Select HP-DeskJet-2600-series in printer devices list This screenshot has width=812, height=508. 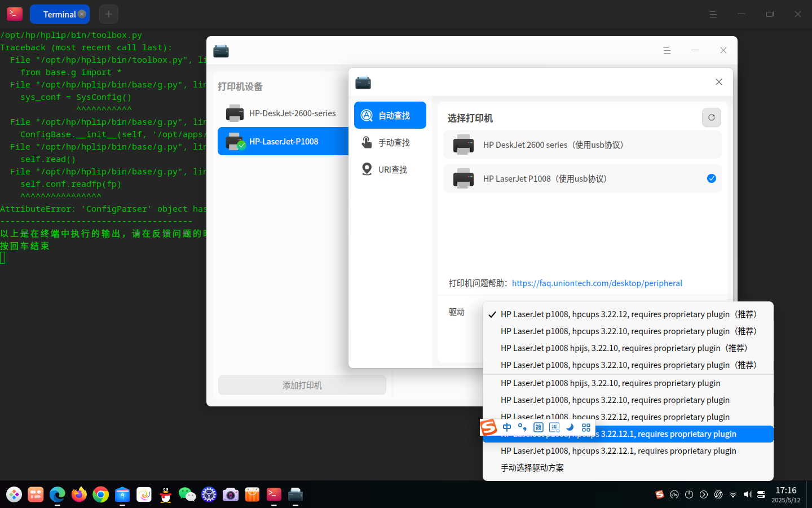pyautogui.click(x=283, y=113)
